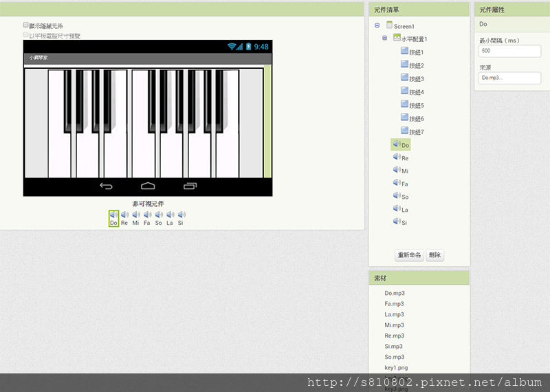The height and width of the screenshot is (392, 550).
Task: Enable the 以平板電腦尺寸預覽 checkbox
Action: (x=25, y=35)
